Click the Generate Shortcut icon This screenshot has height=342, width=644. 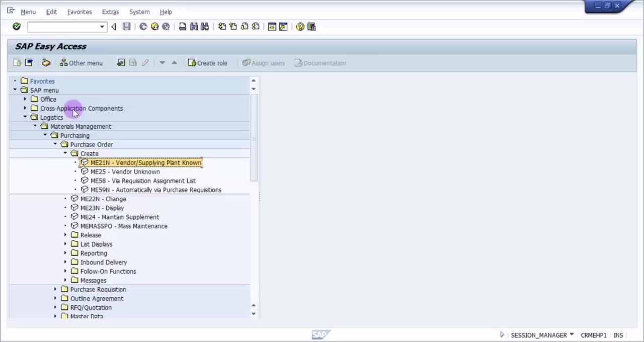[283, 27]
